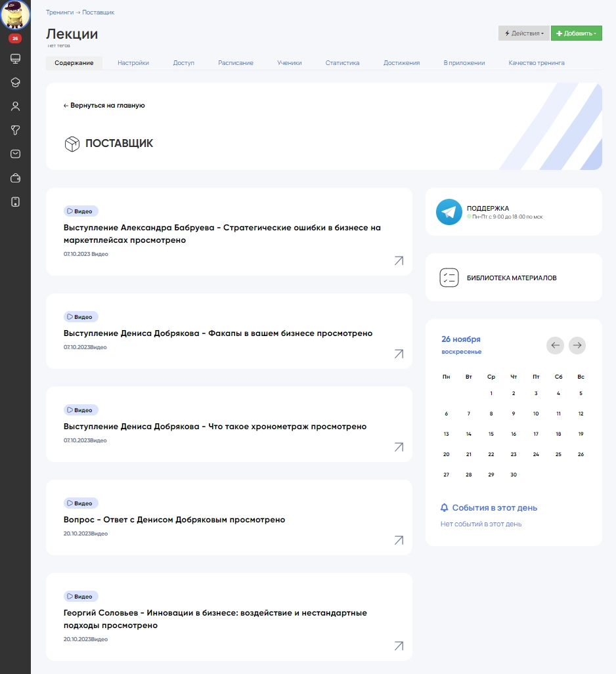
Task: Open arrow on Александра Бабруева lecture card
Action: [399, 261]
